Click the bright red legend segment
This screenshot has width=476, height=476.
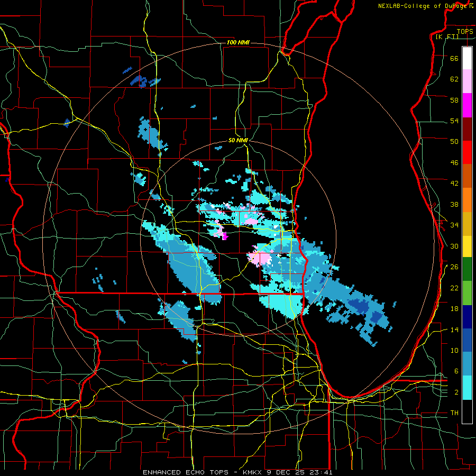(467, 152)
